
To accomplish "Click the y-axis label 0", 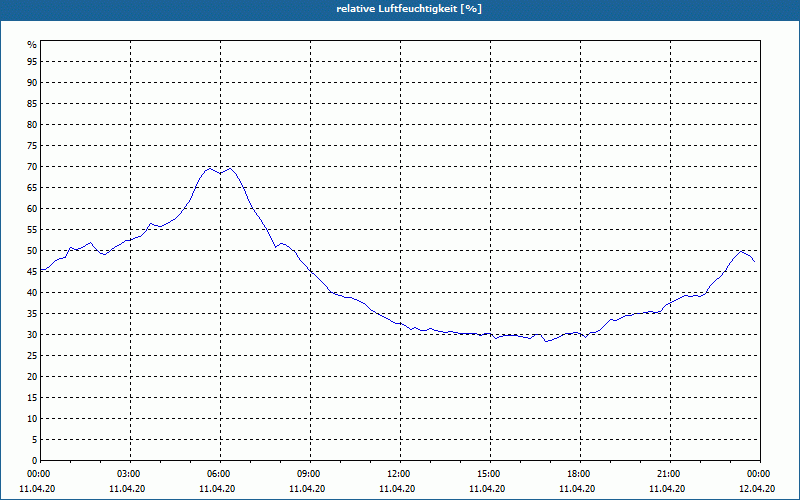I will (35, 461).
